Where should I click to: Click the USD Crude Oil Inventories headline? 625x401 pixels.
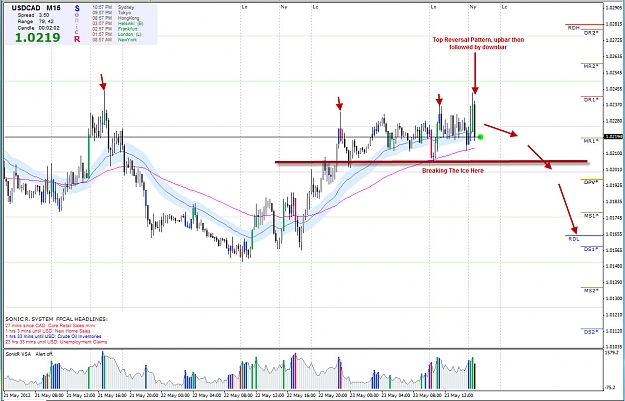pyautogui.click(x=53, y=336)
